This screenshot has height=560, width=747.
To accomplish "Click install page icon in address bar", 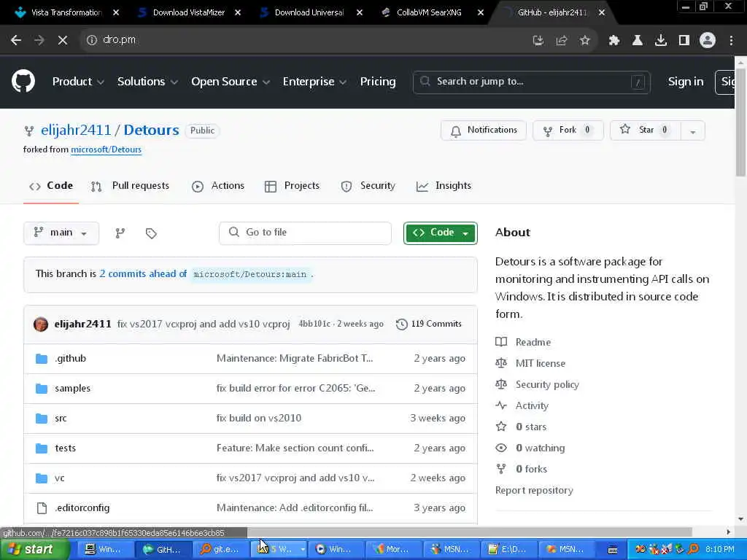I will tap(538, 41).
